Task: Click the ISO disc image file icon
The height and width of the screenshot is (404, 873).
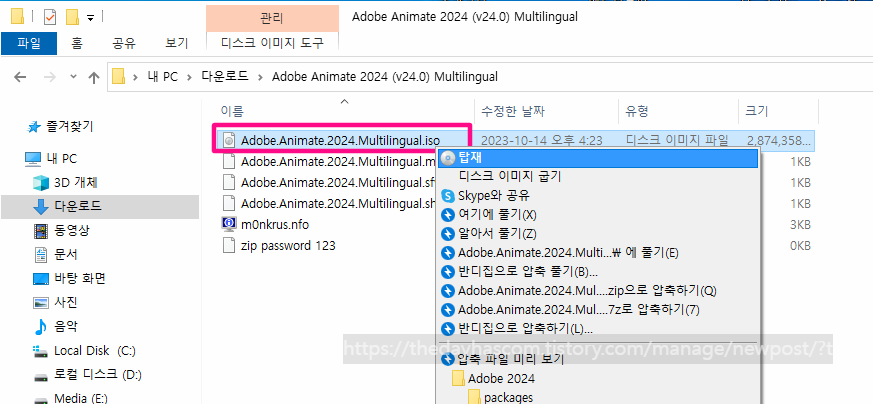Action: (229, 141)
